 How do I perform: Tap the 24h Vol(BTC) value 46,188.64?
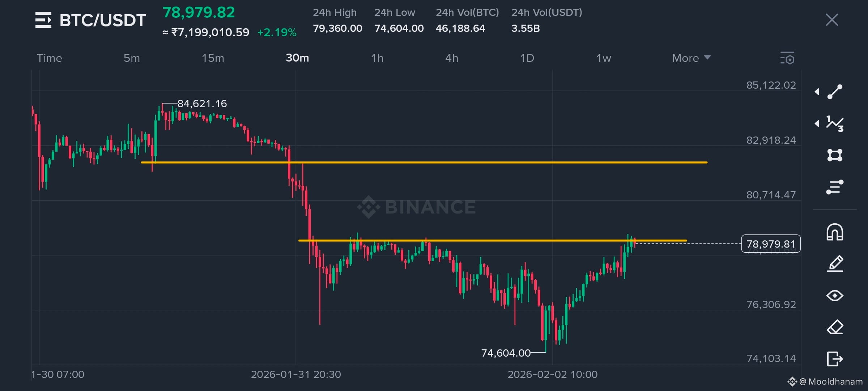point(460,28)
